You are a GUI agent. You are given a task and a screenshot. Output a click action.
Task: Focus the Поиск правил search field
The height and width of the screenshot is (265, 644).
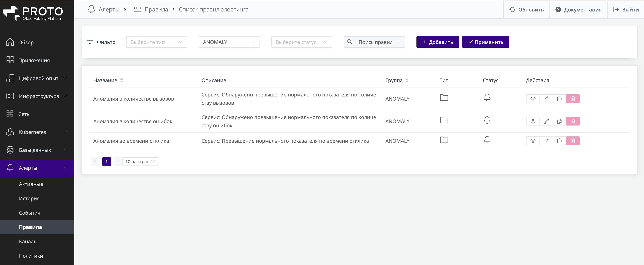point(374,42)
